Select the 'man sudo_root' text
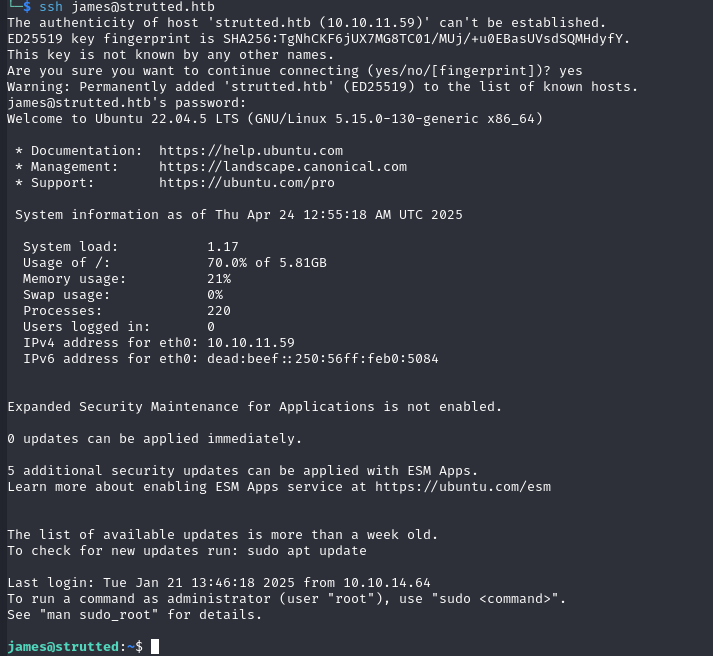Viewport: 713px width, 656px height. [99, 615]
